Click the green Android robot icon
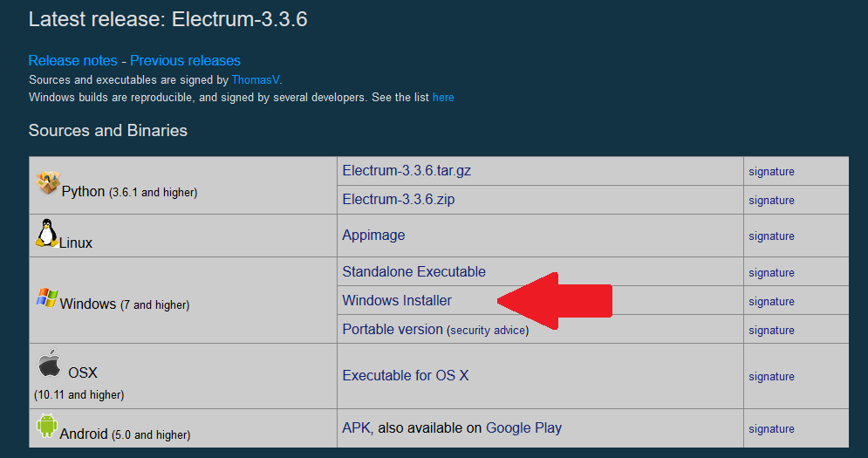The height and width of the screenshot is (458, 868). click(46, 426)
